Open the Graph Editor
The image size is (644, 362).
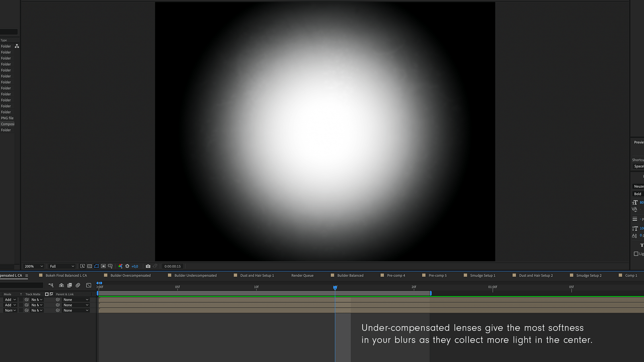tap(89, 285)
